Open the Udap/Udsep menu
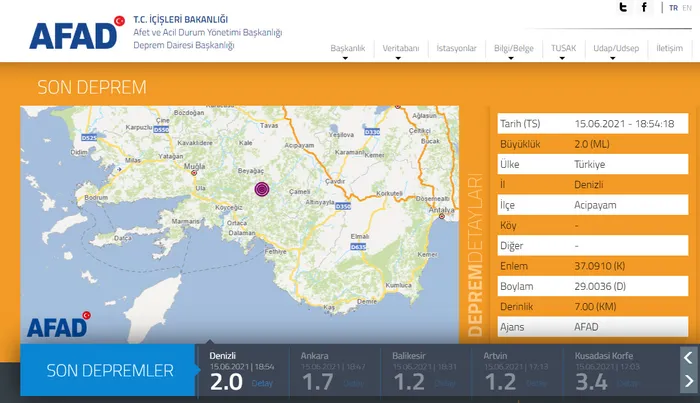 615,48
